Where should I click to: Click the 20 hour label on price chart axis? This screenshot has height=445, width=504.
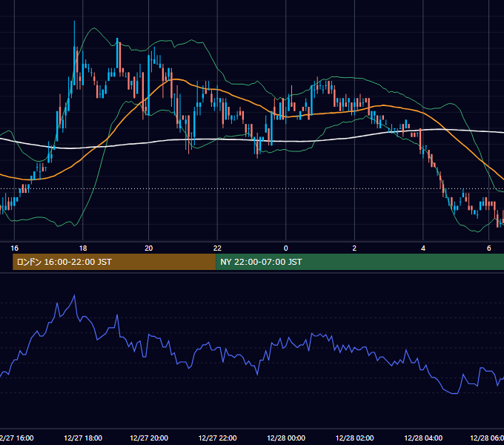click(x=148, y=248)
